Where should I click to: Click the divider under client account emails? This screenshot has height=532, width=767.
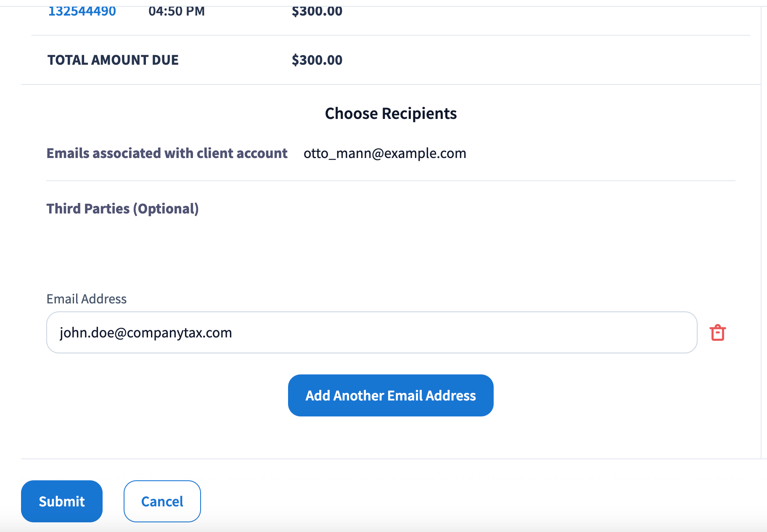(391, 181)
